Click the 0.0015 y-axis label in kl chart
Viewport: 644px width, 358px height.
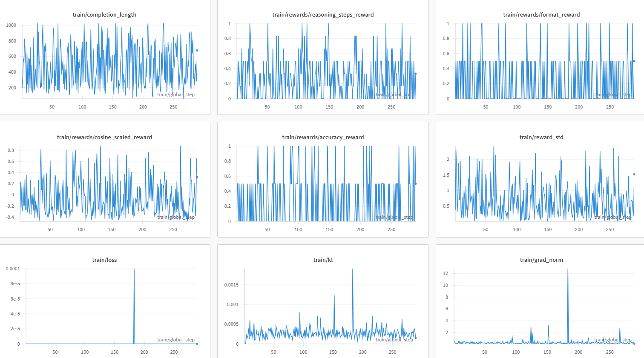(x=232, y=285)
